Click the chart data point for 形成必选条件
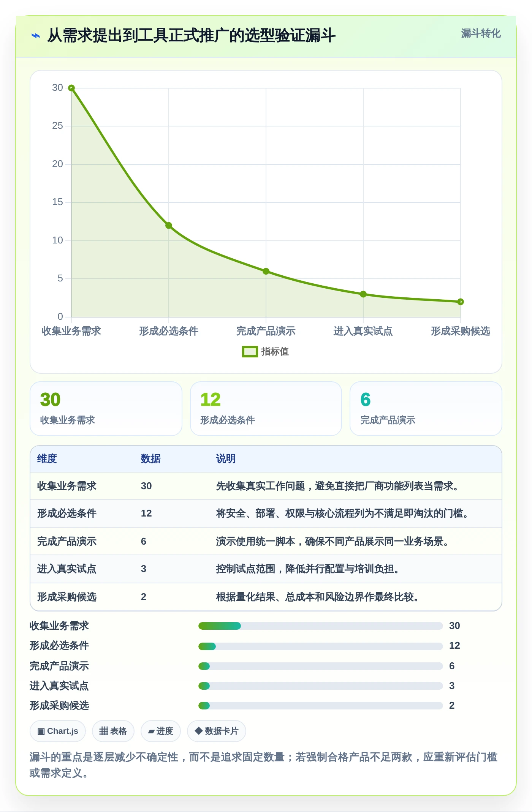Viewport: 532px width, 812px height. (169, 226)
